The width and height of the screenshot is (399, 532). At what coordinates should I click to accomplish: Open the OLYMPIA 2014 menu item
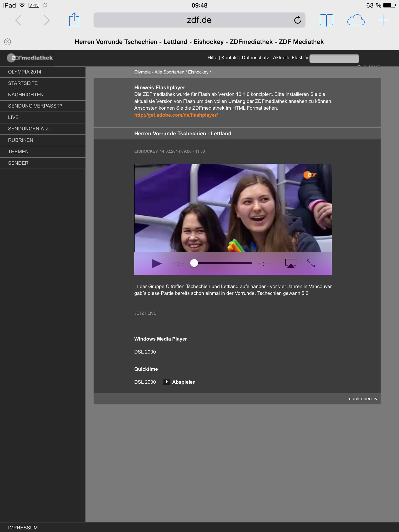point(43,72)
